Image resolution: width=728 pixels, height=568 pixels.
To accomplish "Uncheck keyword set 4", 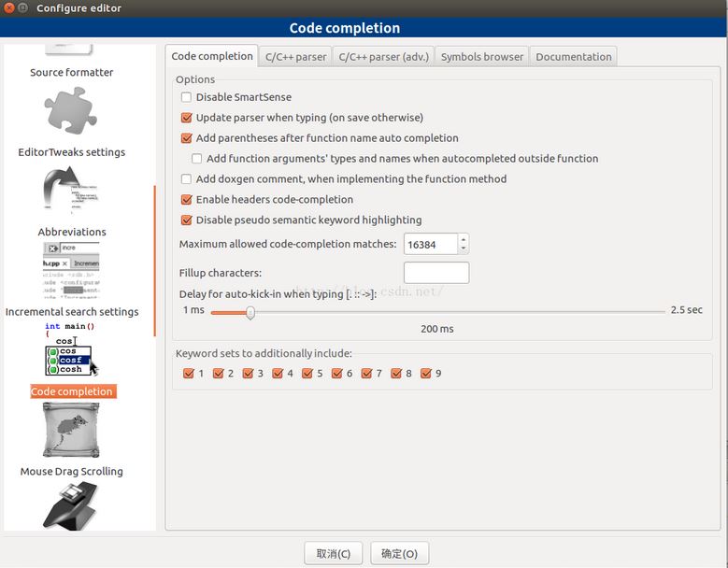I will (278, 374).
